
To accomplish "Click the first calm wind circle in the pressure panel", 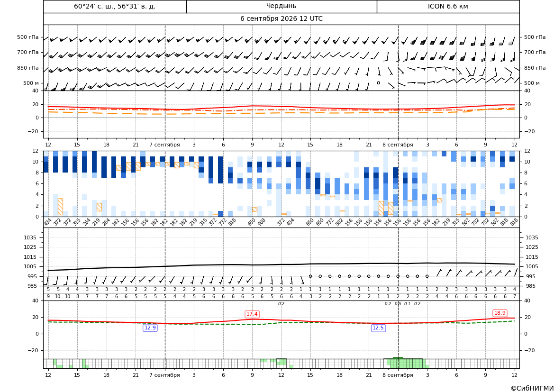I will 310,276.
